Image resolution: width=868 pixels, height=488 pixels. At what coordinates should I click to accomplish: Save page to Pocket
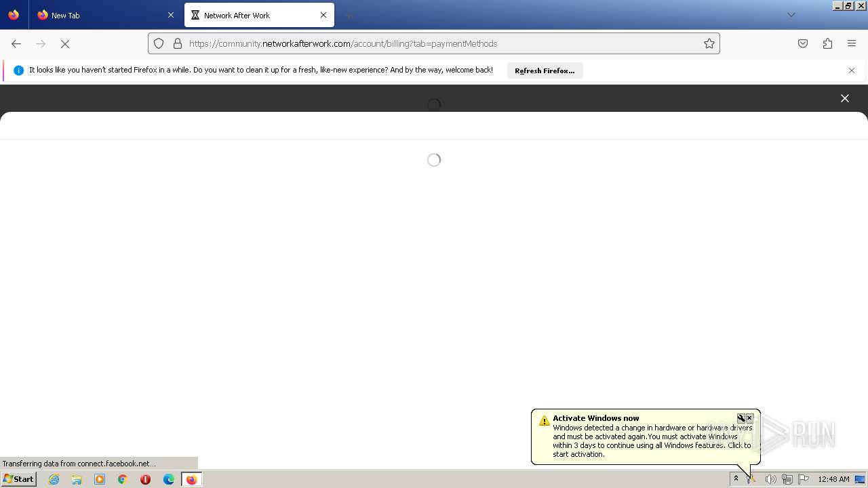(803, 43)
